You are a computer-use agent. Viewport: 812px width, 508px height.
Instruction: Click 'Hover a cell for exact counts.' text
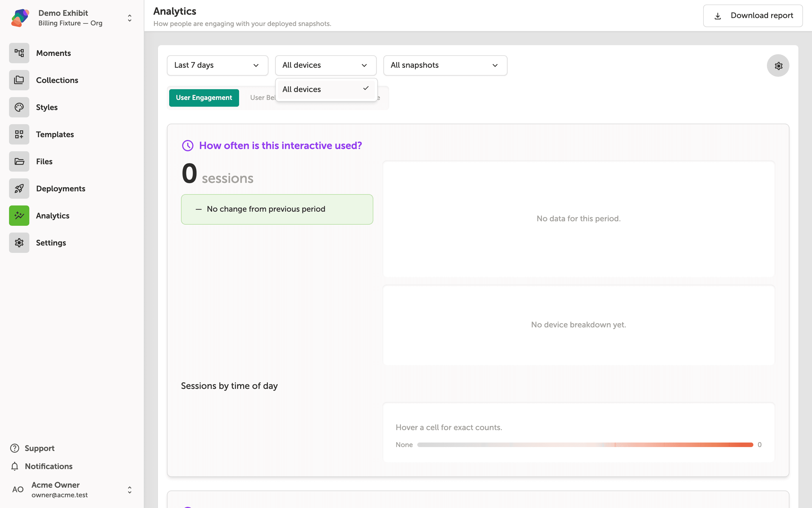pos(449,427)
